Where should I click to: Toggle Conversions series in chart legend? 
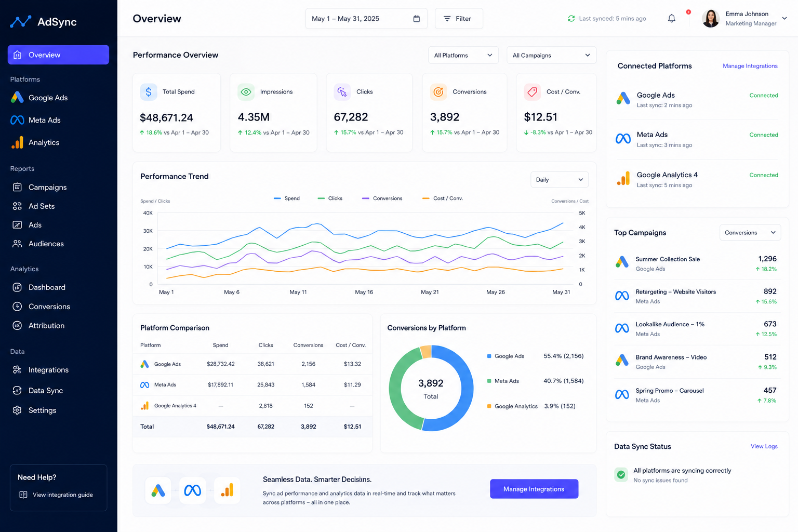point(382,198)
